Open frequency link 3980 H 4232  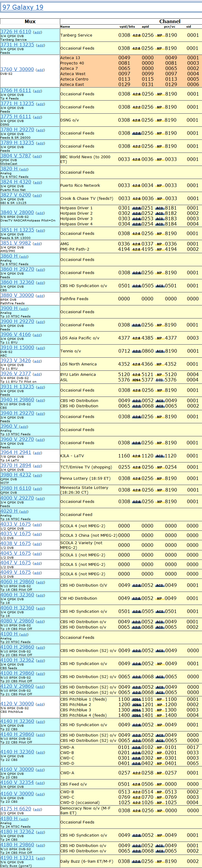(16, 475)
